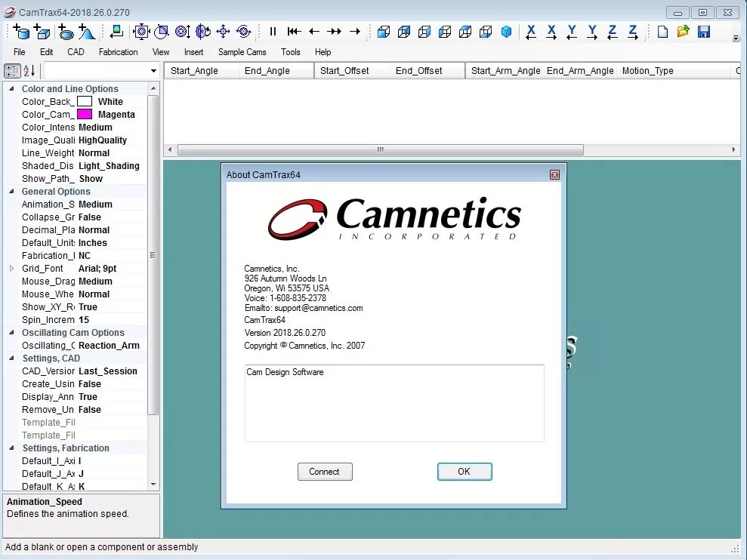Select the pan four-arrow tool
Viewport: 747px width, 560px height.
223,32
